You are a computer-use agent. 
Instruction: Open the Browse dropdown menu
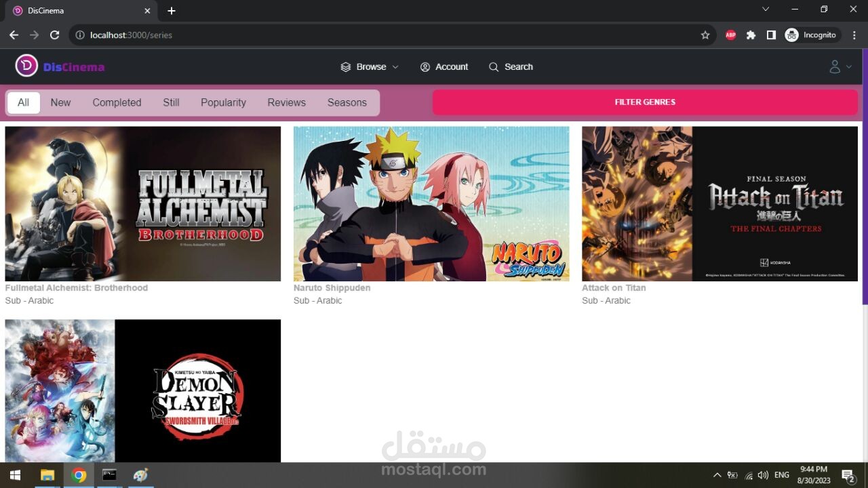click(370, 66)
